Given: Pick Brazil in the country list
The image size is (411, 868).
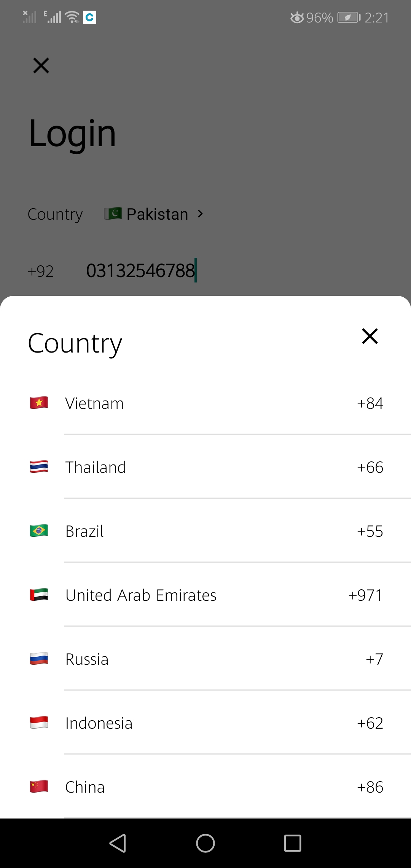Looking at the screenshot, I should coord(84,531).
